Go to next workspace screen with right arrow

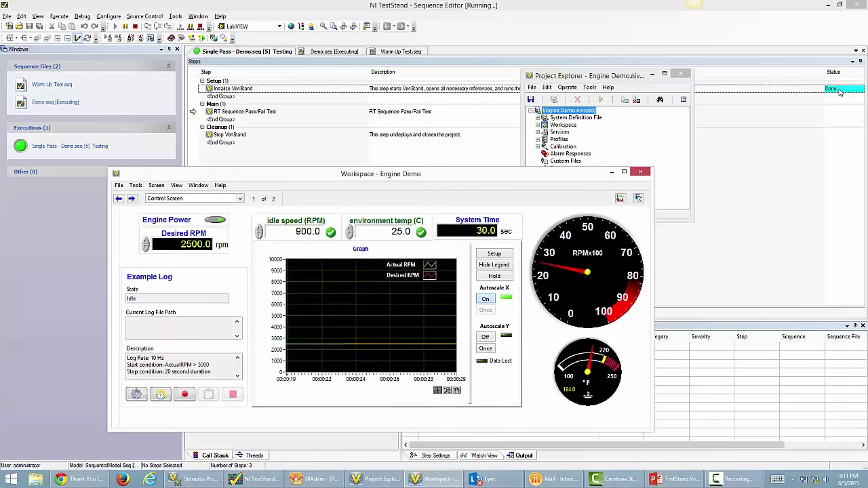click(x=132, y=199)
